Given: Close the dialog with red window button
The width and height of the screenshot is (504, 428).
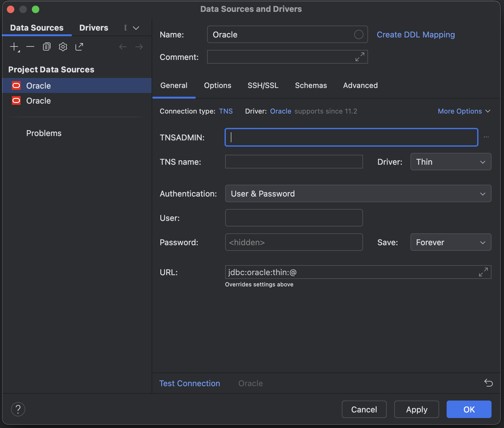Looking at the screenshot, I should (11, 9).
